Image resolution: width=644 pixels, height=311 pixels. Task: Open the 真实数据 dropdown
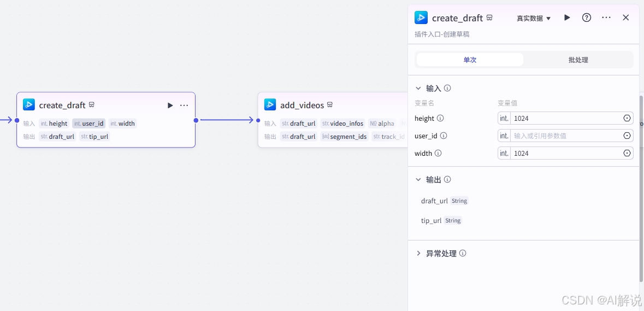click(534, 18)
